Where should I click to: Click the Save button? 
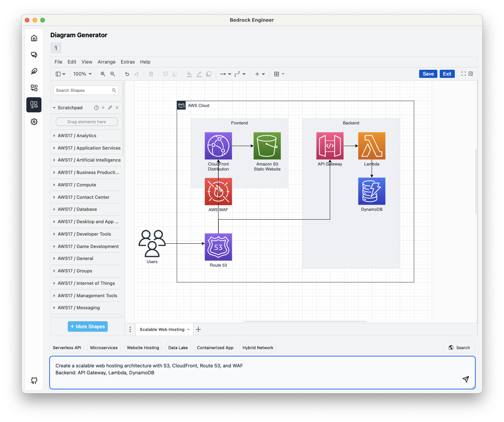tap(428, 74)
